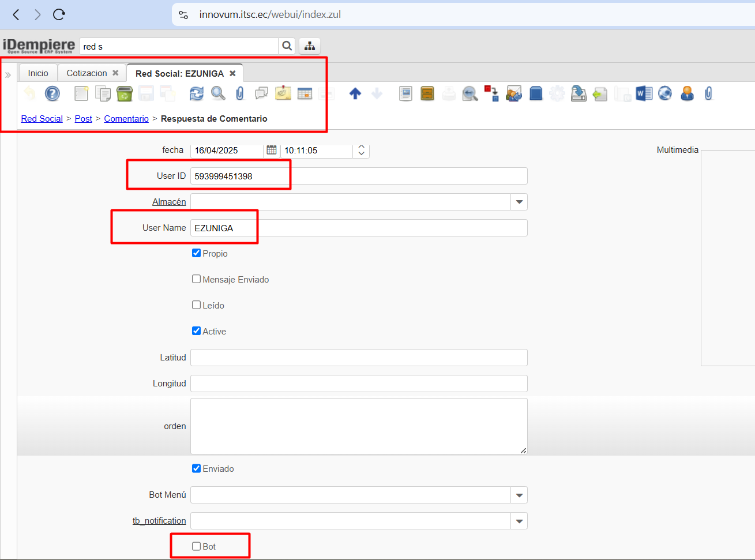Navigate to Comentario breadcrumb link
Image resolution: width=755 pixels, height=560 pixels.
[x=126, y=119]
